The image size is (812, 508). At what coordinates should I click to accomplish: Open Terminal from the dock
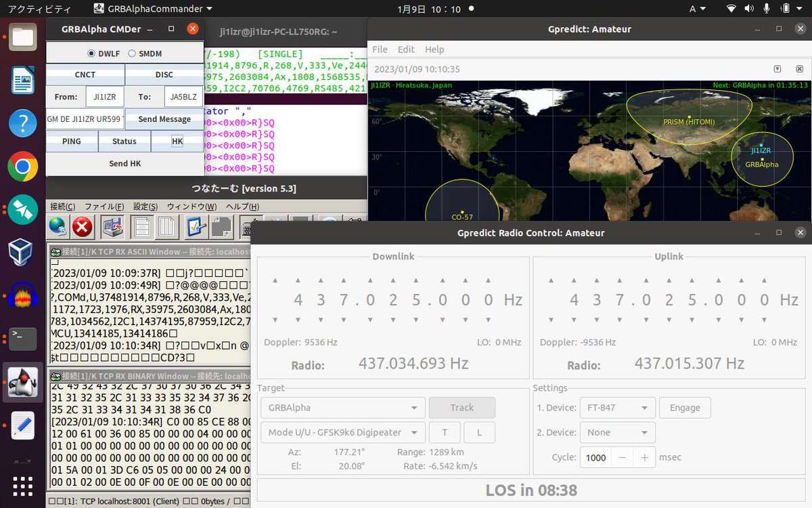[x=24, y=339]
